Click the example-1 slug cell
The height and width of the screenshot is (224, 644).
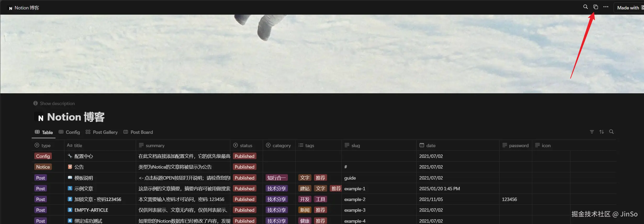point(379,188)
